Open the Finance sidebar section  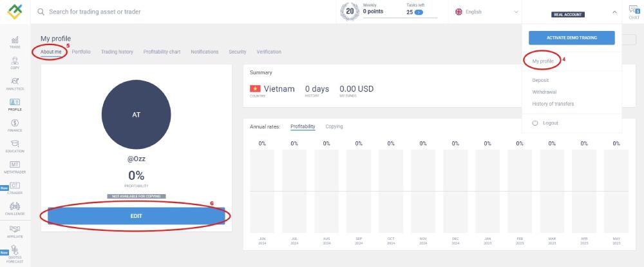click(x=15, y=126)
